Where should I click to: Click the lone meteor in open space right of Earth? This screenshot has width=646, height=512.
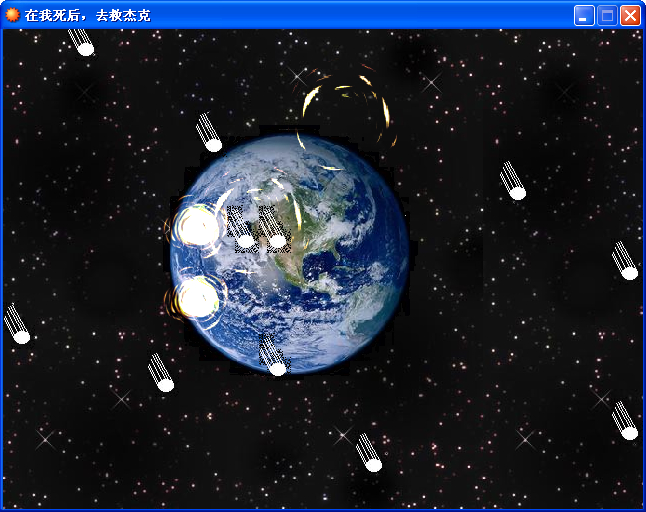[x=513, y=181]
